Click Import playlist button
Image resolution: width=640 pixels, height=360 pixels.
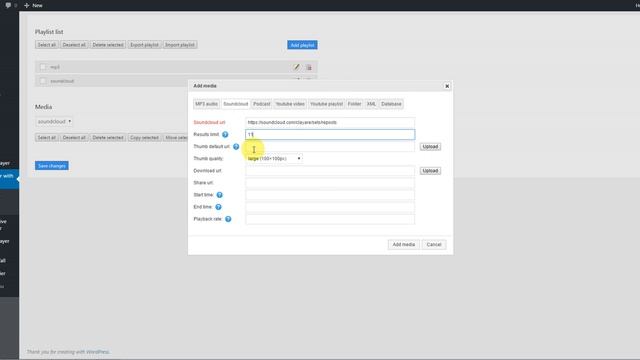tap(180, 45)
